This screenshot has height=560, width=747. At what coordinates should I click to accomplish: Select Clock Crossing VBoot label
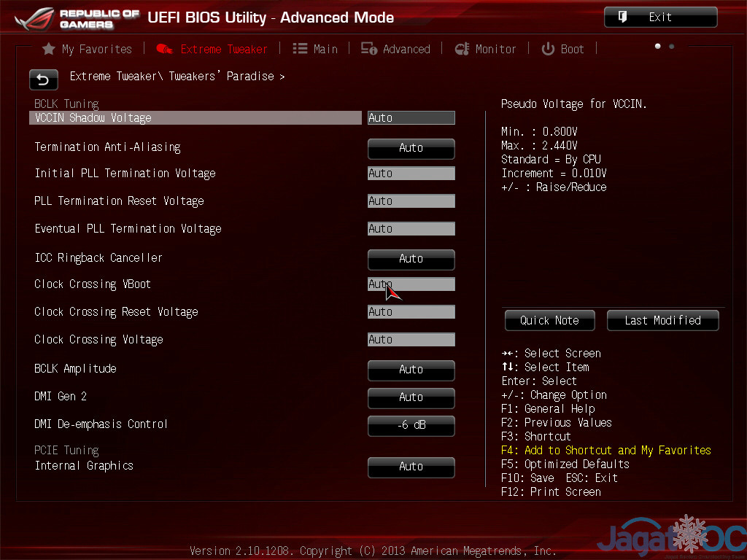(x=93, y=284)
